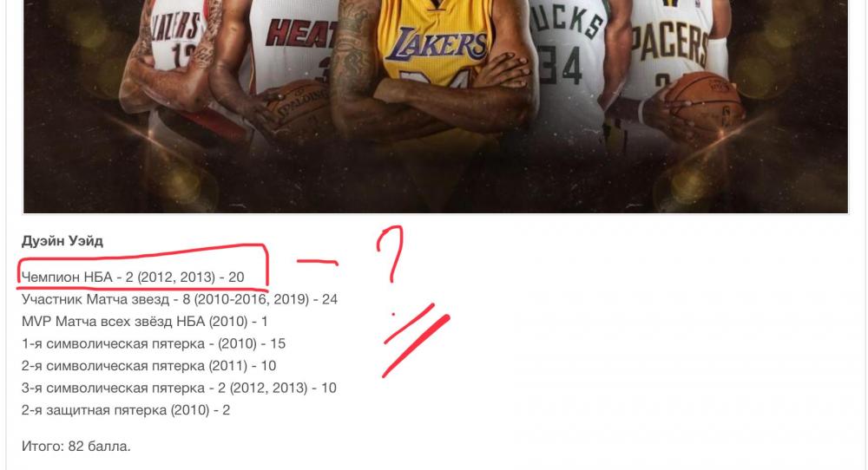Viewport: 868px width, 470px height.
Task: Click the Итого: 82 балла text
Action: click(76, 447)
